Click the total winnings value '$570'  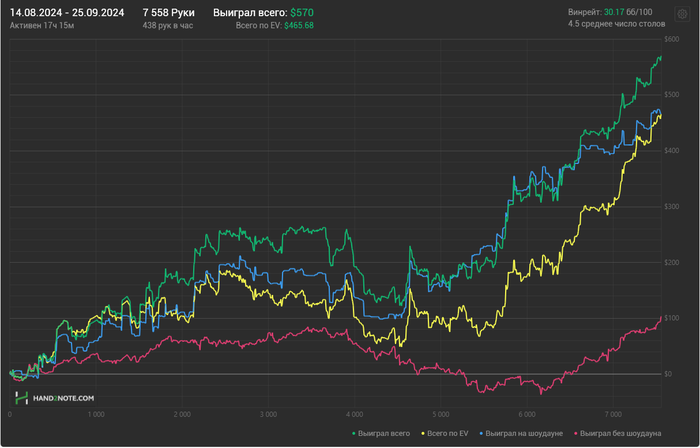(x=302, y=13)
